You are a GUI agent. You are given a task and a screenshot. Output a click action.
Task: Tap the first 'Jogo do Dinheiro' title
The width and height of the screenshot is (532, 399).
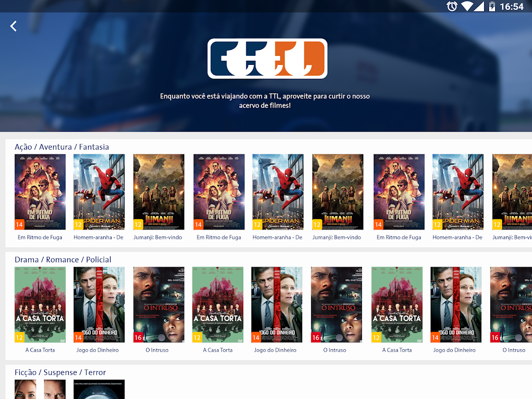coord(97,350)
